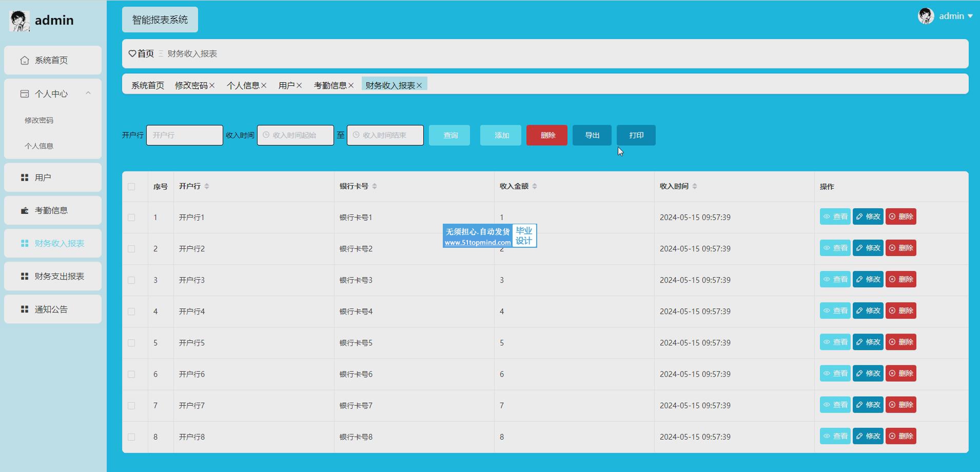Toggle the select-all checkbox in table header
This screenshot has height=472, width=980.
coord(131,186)
